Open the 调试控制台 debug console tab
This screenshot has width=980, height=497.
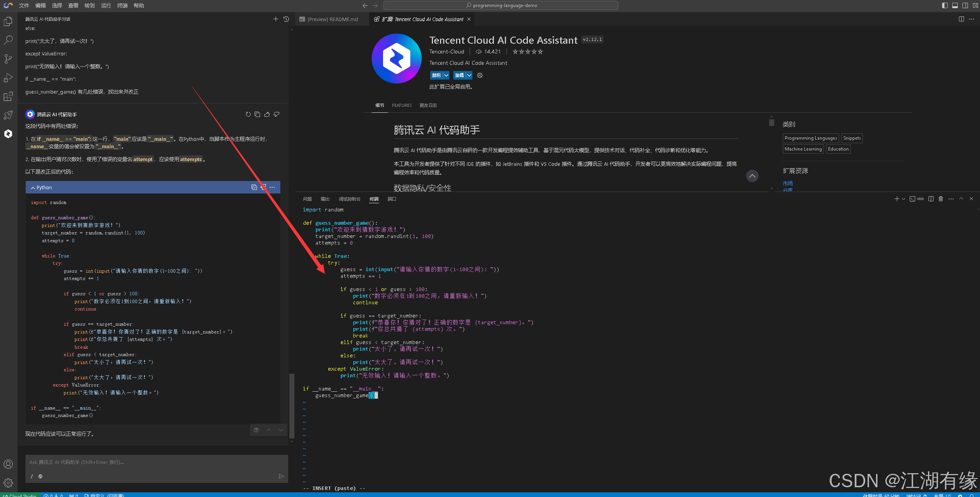point(349,199)
